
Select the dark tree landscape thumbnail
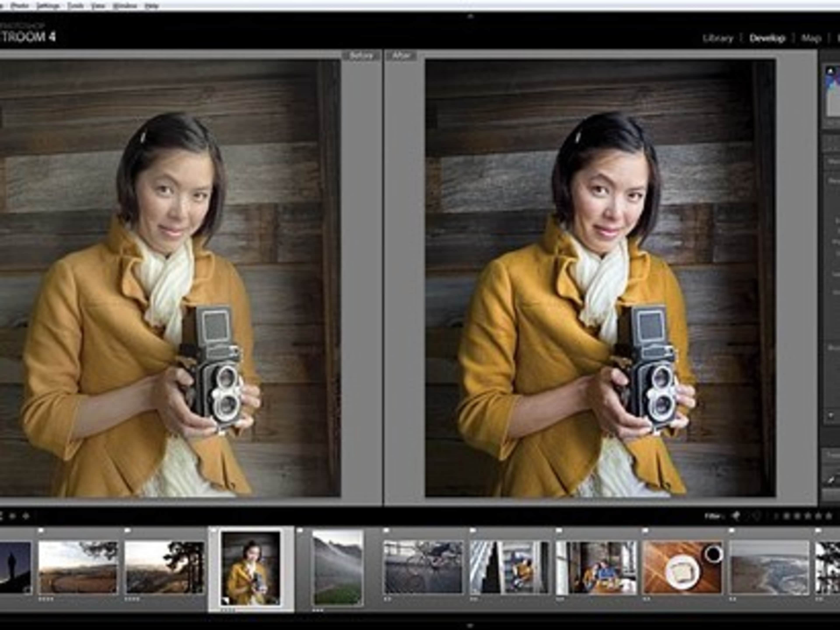(164, 568)
